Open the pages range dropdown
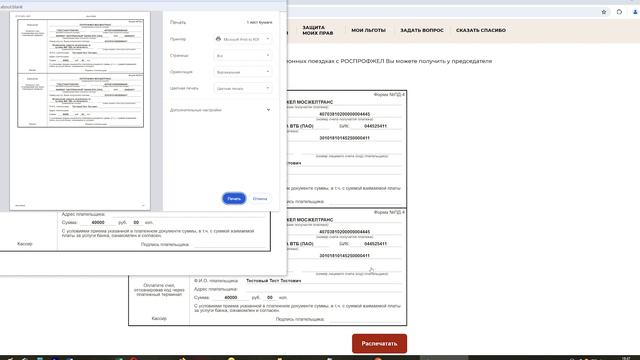 coord(242,56)
